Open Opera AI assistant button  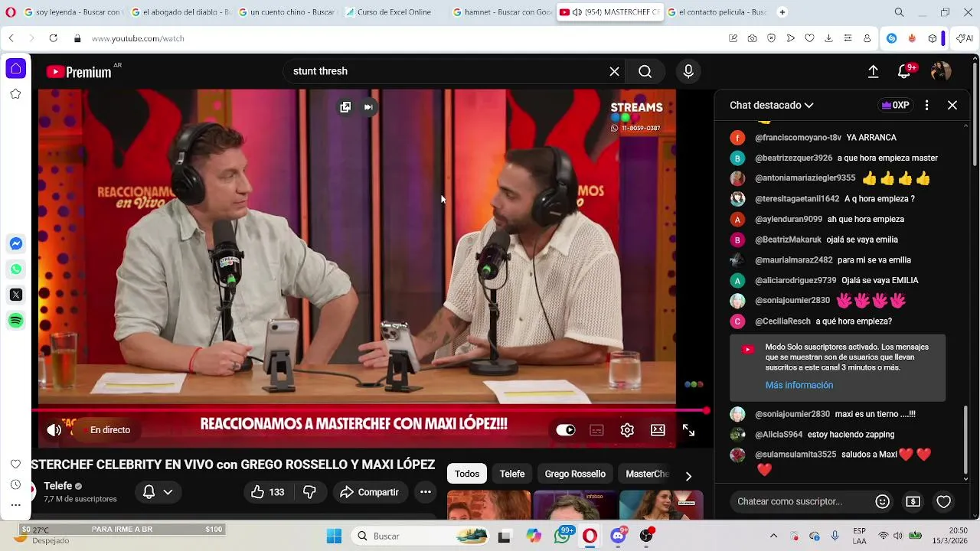(x=965, y=38)
